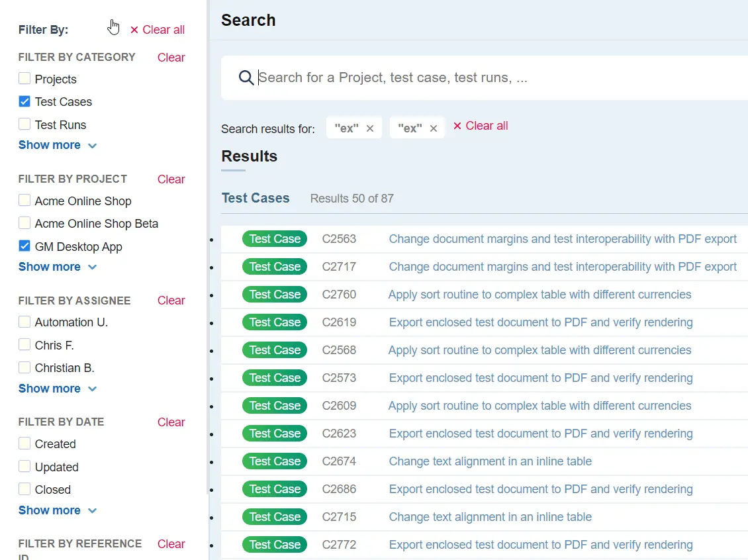Screen dimensions: 748x560
Task: Clear the Filter by Project section
Action: tap(171, 179)
